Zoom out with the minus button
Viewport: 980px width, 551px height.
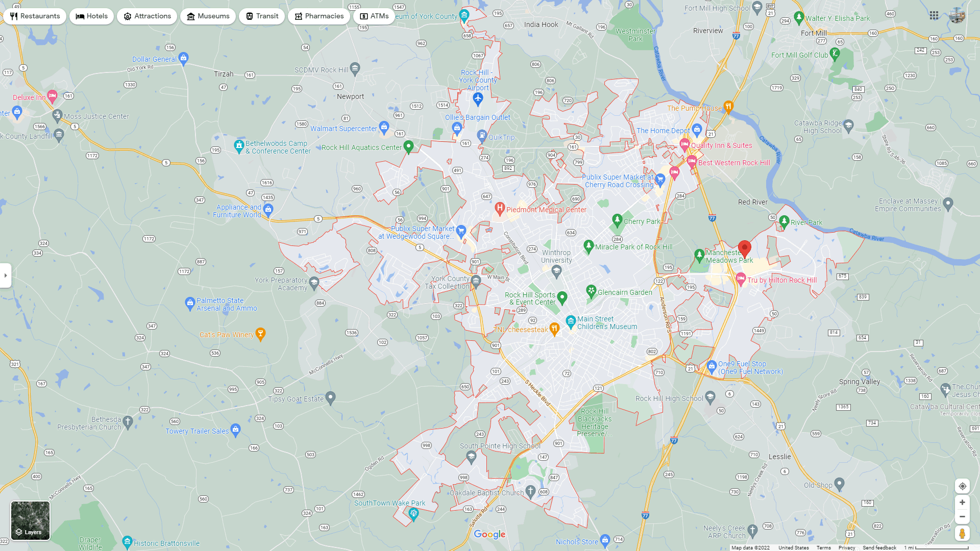coord(962,517)
